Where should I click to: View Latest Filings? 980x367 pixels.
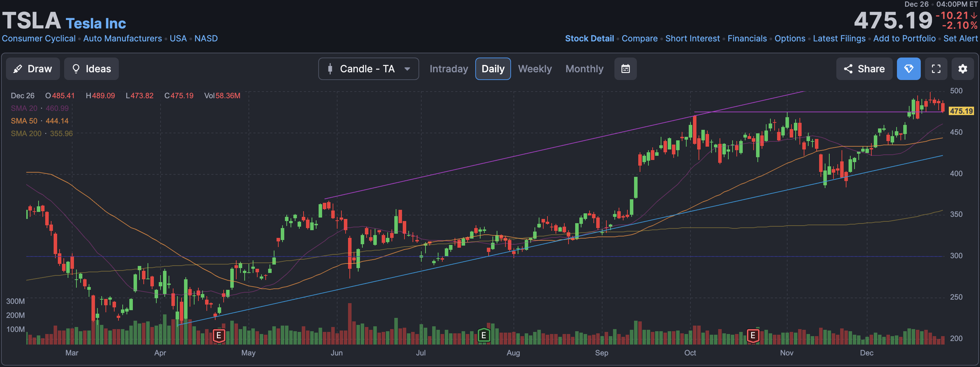839,39
